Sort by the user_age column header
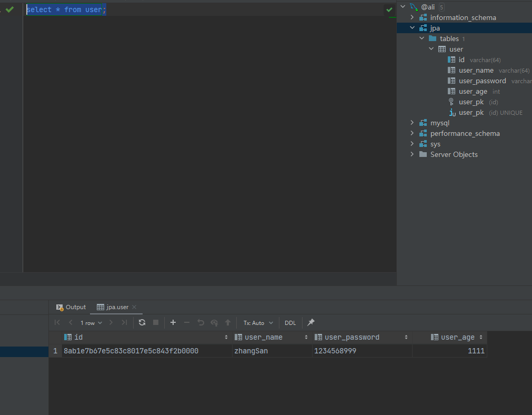Viewport: 532px width, 415px height. tap(449, 337)
